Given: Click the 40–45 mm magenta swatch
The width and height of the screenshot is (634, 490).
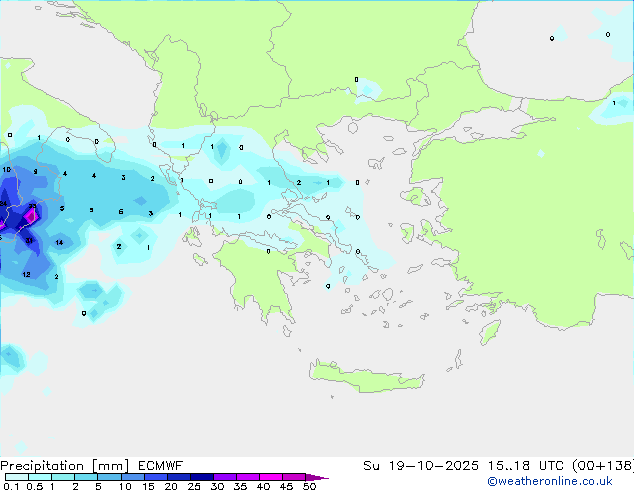Looking at the screenshot, I should click(x=271, y=477).
